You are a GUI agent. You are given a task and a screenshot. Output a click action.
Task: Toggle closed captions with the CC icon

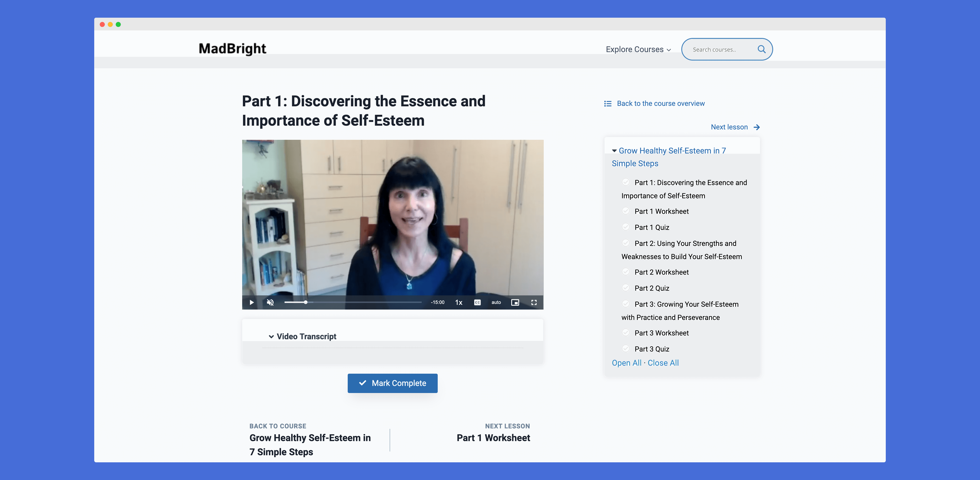(478, 302)
